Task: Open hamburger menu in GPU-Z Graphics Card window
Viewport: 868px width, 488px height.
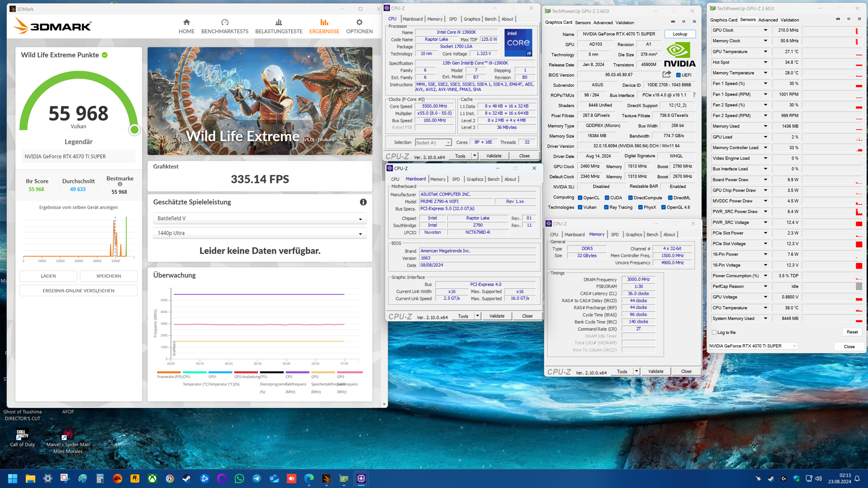Action: point(694,22)
